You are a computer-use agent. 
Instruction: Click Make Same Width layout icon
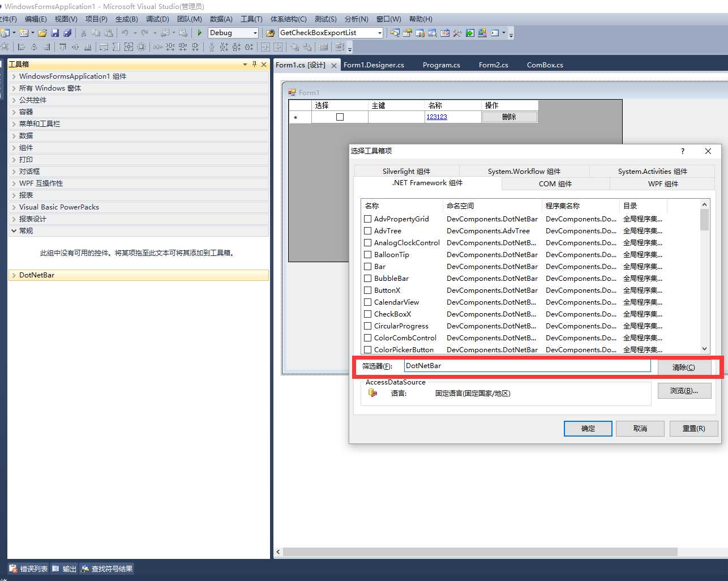click(104, 47)
